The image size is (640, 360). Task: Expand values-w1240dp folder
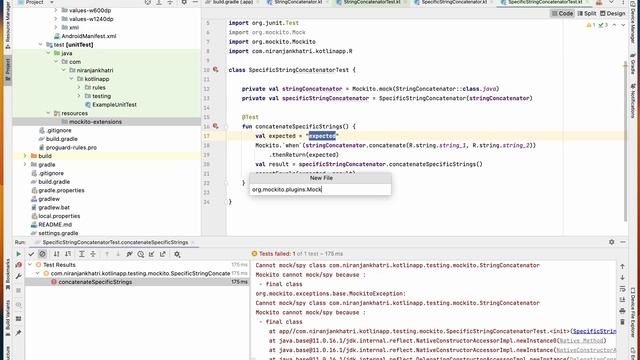[56, 19]
